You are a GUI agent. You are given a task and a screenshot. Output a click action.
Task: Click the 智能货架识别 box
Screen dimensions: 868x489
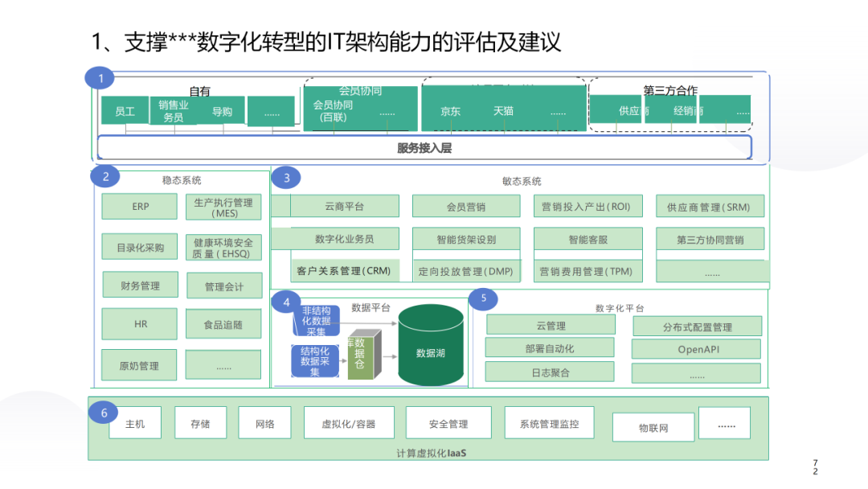click(x=466, y=239)
